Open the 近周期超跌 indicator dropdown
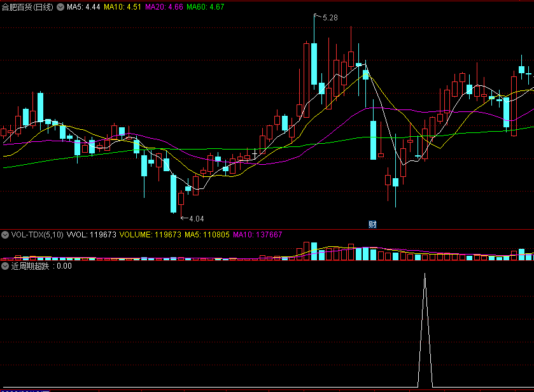The height and width of the screenshot is (392, 534). pyautogui.click(x=5, y=266)
